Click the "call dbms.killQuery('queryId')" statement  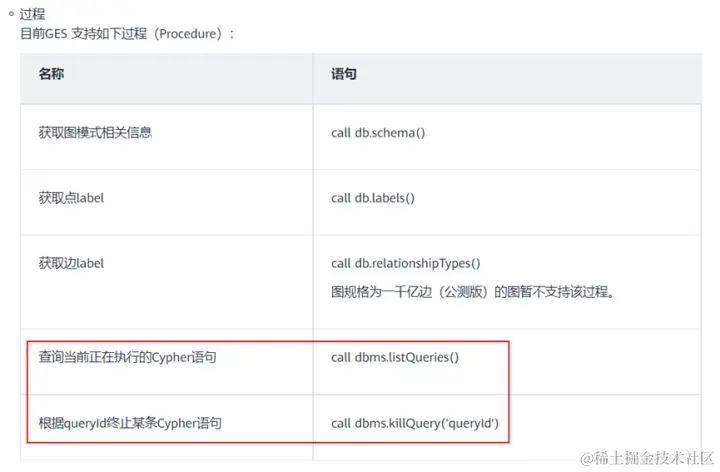pyautogui.click(x=415, y=423)
